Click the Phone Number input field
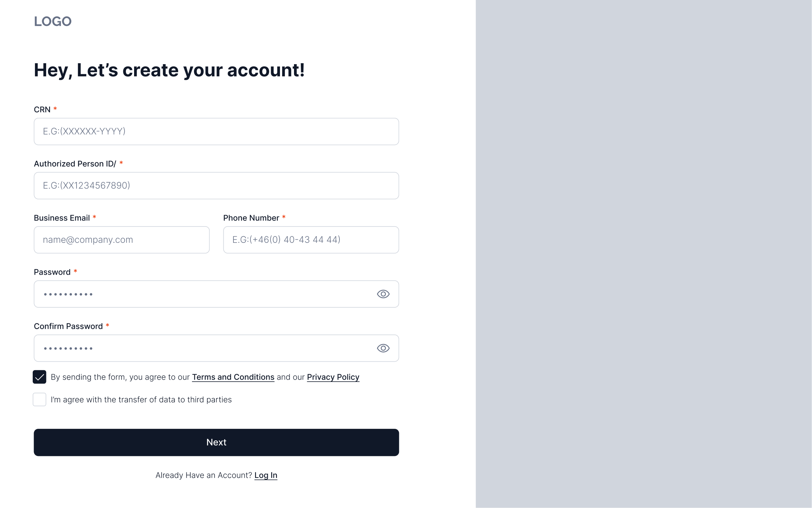Viewport: 812px width, 508px height. coord(310,240)
